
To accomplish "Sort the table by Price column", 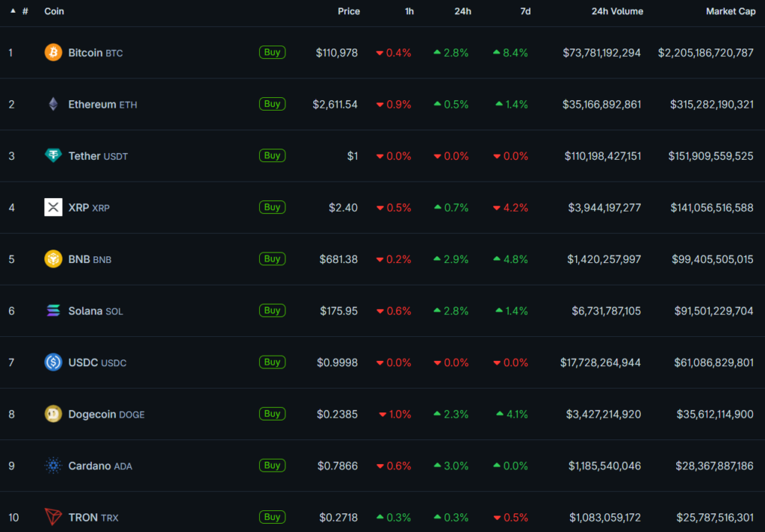I will click(349, 11).
